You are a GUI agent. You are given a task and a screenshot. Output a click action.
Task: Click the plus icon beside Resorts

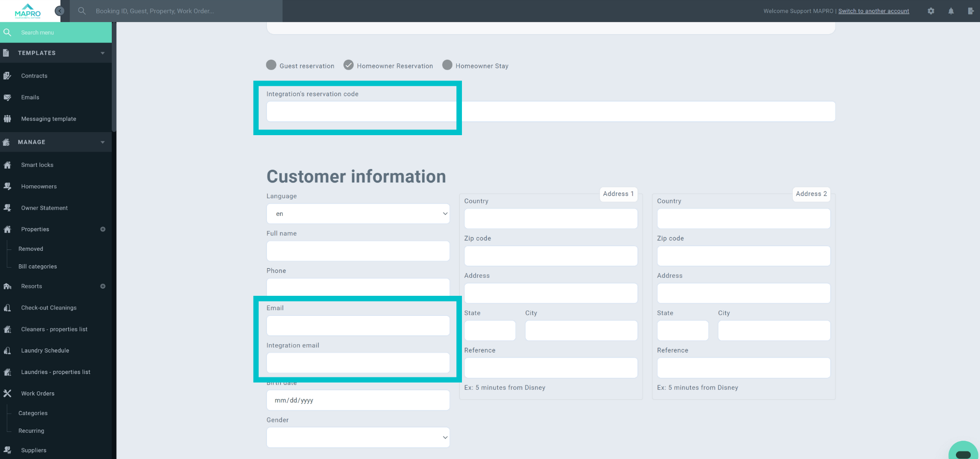(103, 287)
